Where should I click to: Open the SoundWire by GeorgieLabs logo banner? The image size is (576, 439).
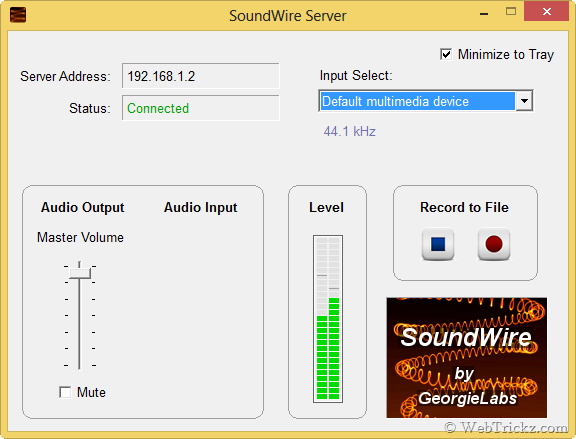pyautogui.click(x=467, y=357)
